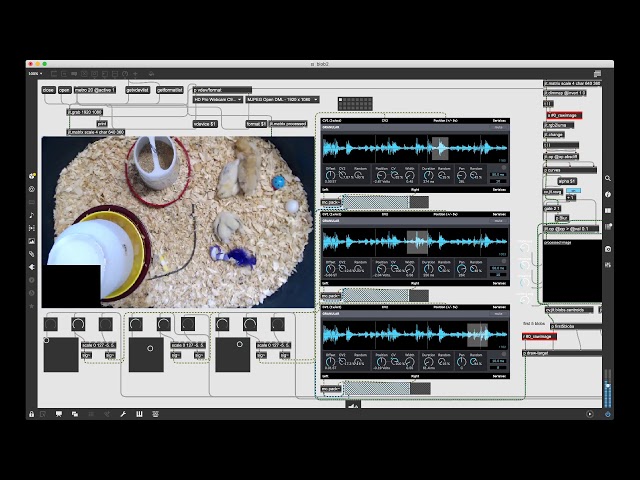Click the star favorites icon in left sidebar
The height and width of the screenshot is (480, 640).
click(32, 306)
